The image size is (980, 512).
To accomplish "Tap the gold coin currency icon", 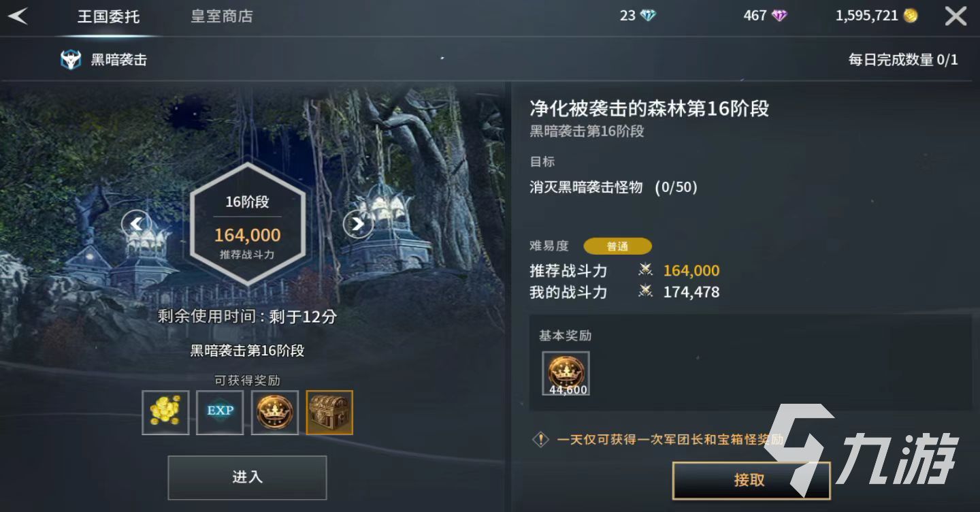I will coord(911,16).
